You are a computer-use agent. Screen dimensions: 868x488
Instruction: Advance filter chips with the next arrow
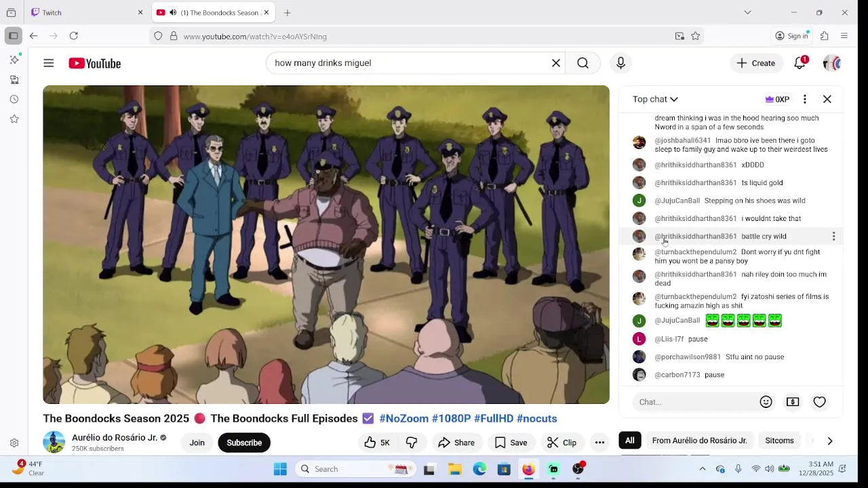(830, 441)
